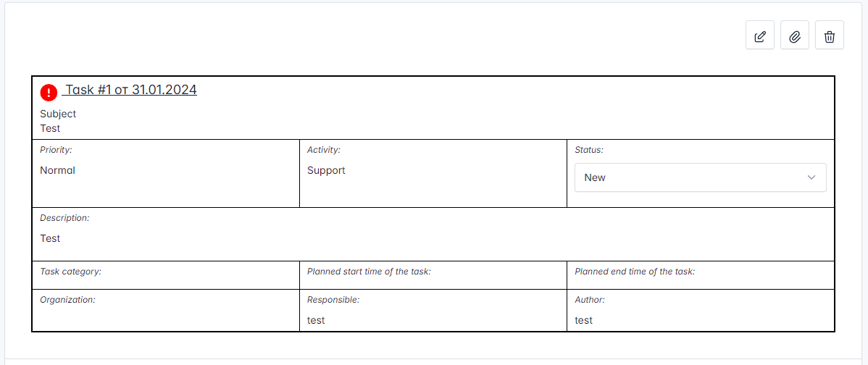Viewport: 868px width, 365px height.
Task: Click the Organization cell
Action: 165,310
